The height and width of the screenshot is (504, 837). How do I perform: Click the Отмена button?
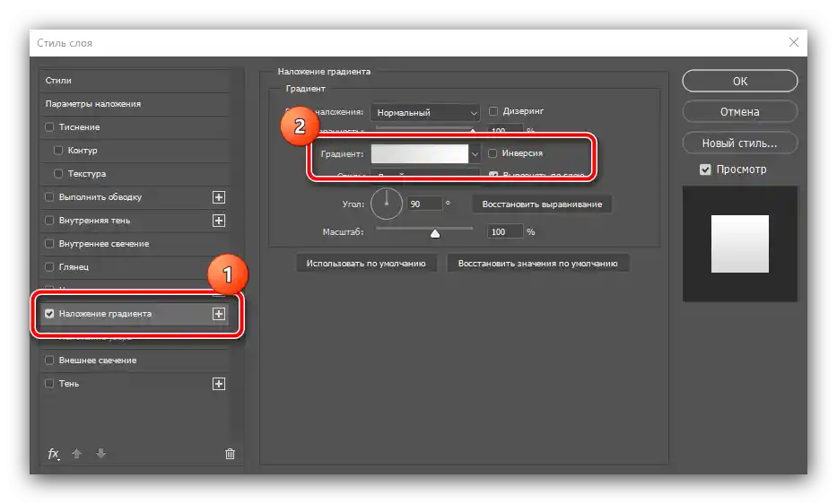point(740,112)
